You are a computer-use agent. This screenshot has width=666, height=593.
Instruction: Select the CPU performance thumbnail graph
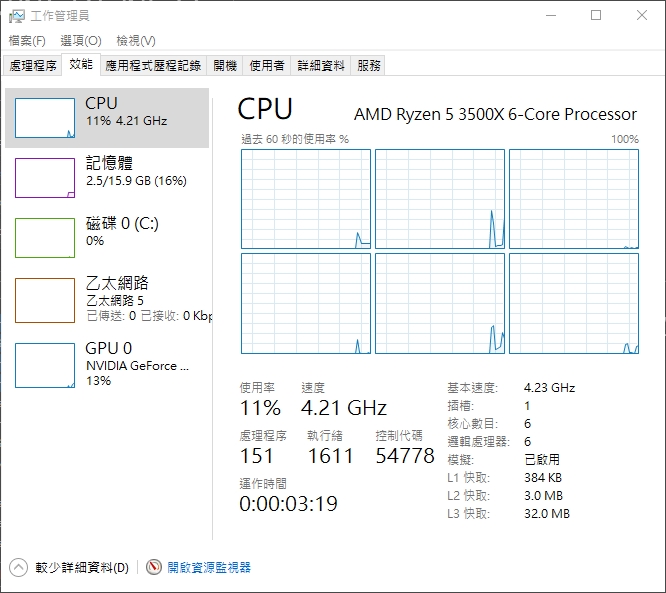[x=45, y=118]
